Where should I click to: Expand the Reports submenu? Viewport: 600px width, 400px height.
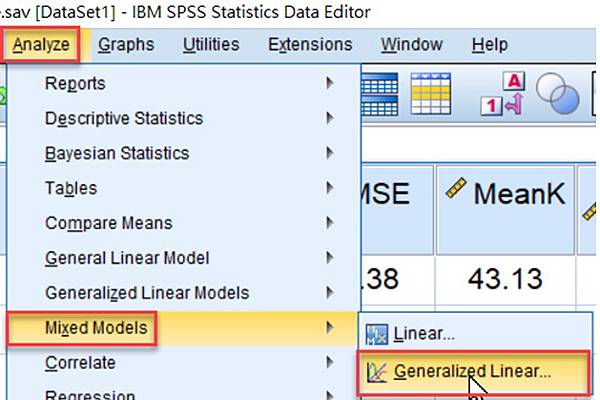pyautogui.click(x=75, y=83)
